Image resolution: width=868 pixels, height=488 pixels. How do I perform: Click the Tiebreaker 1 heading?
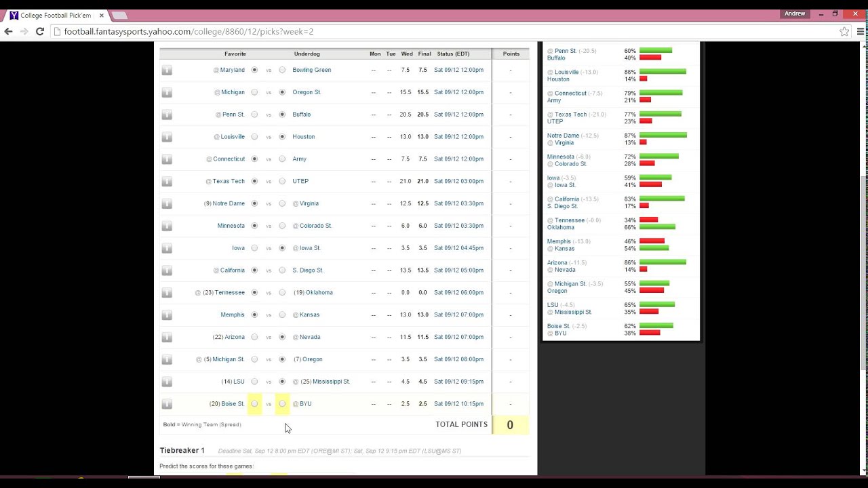[182, 450]
